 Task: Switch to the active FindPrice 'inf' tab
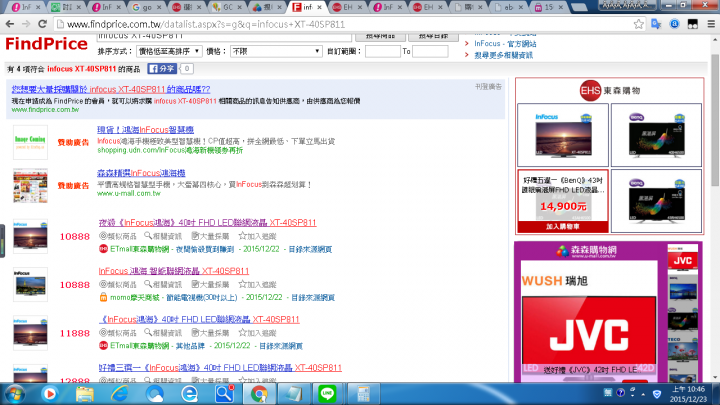pos(308,7)
